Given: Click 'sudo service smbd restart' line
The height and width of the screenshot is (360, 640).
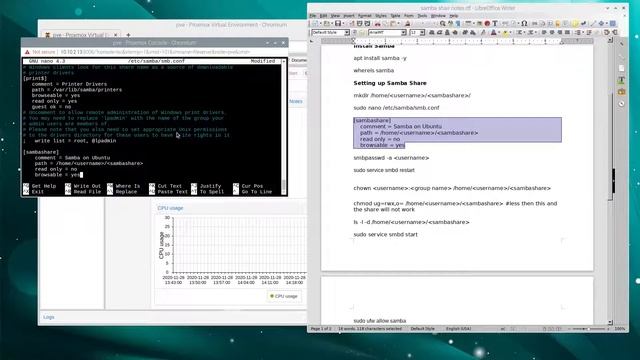Looking at the screenshot, I should click(x=384, y=170).
